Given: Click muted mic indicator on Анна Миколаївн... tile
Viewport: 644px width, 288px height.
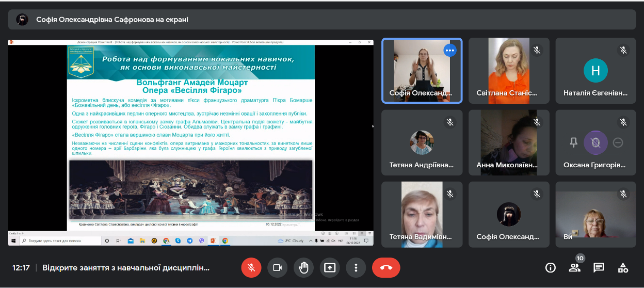Looking at the screenshot, I should 537,122.
